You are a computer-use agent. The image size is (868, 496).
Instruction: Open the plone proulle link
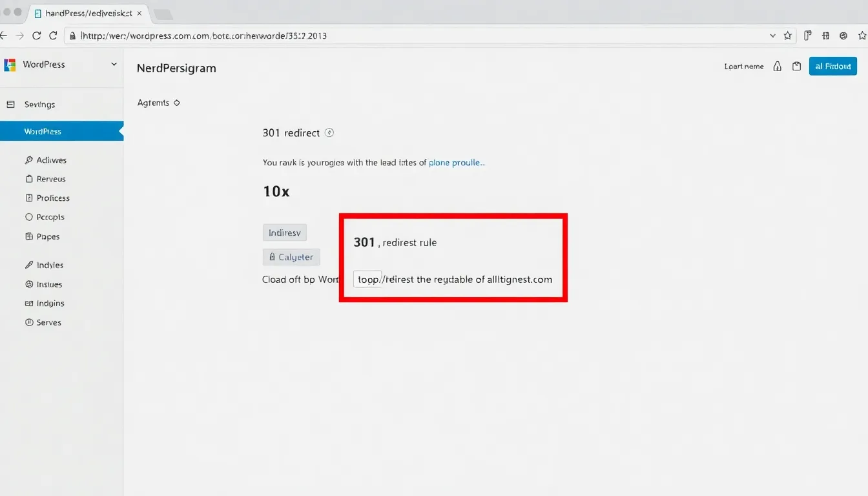457,162
